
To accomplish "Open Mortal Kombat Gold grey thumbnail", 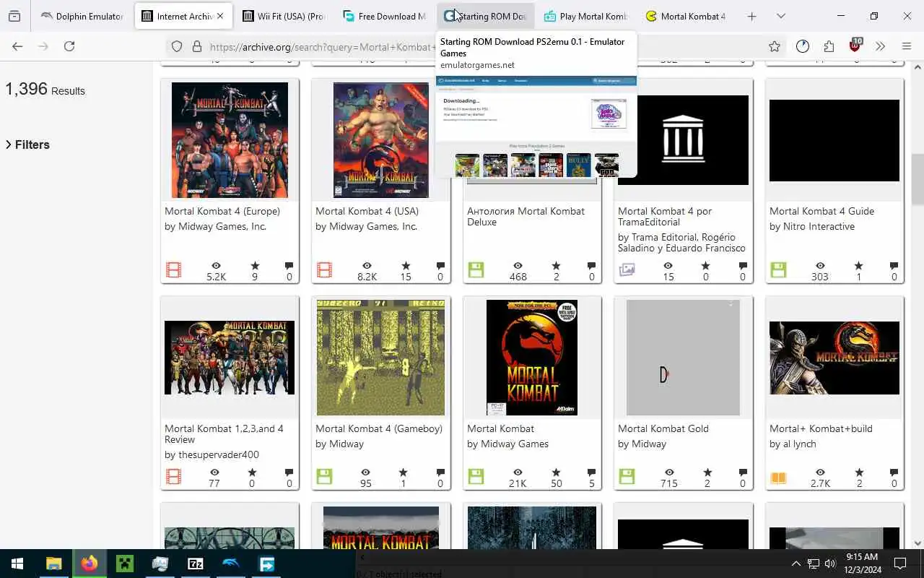I will pyautogui.click(x=683, y=358).
